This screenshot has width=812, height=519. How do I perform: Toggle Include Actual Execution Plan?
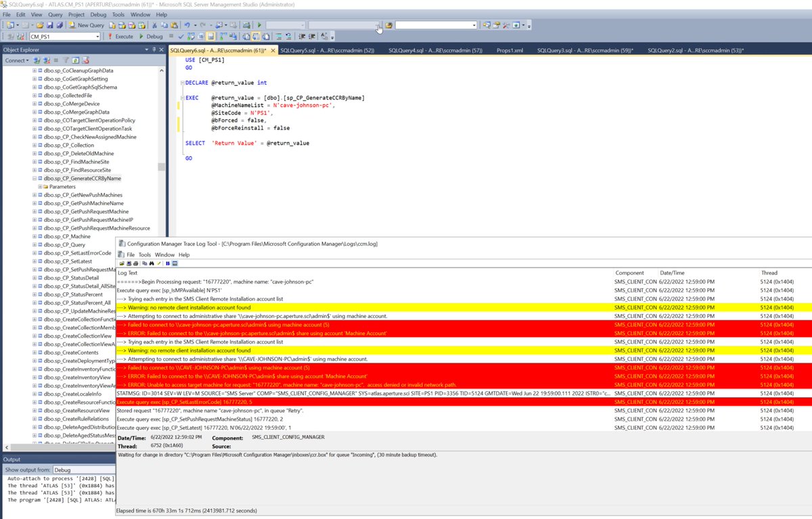click(x=223, y=36)
